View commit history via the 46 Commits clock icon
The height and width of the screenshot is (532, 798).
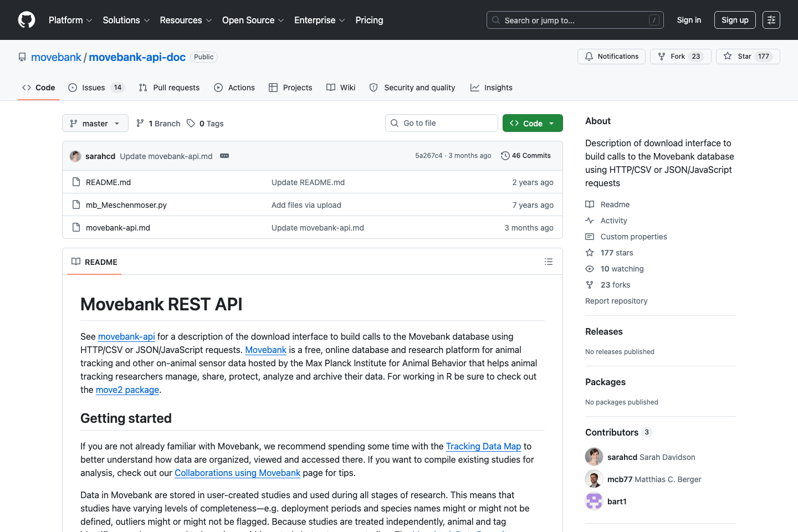(505, 156)
